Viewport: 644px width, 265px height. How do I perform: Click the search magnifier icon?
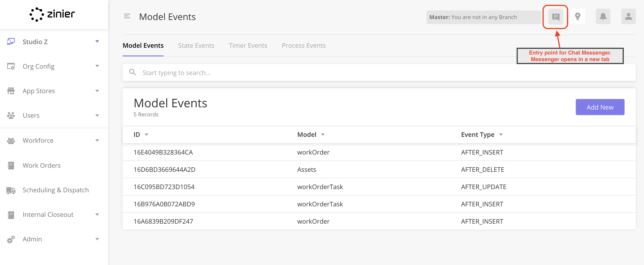pos(132,72)
